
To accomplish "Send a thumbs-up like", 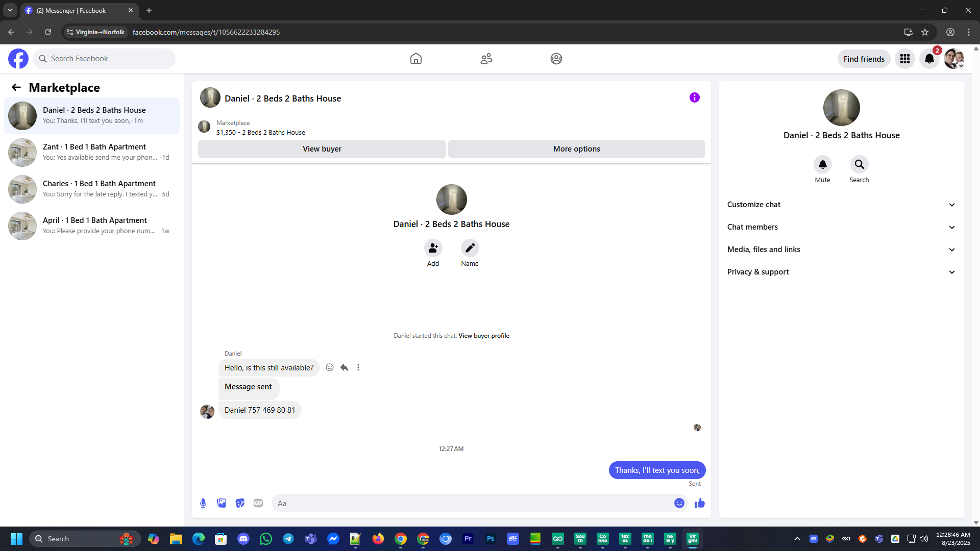I will point(699,503).
